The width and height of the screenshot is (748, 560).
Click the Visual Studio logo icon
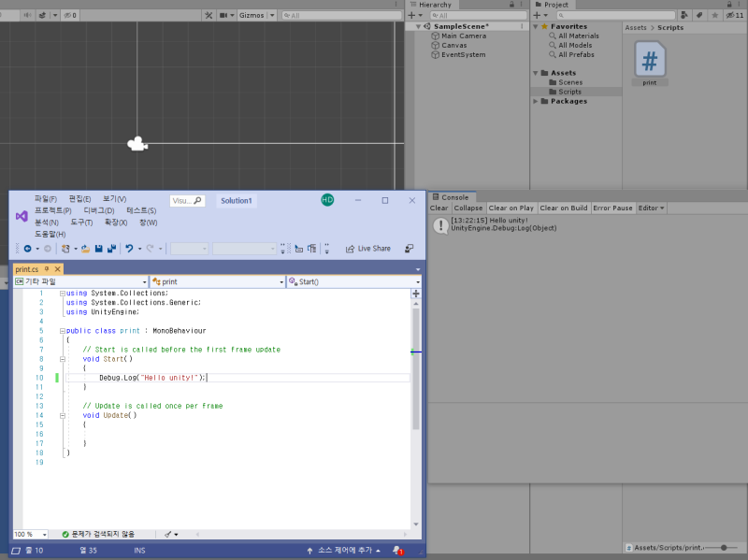click(x=22, y=217)
